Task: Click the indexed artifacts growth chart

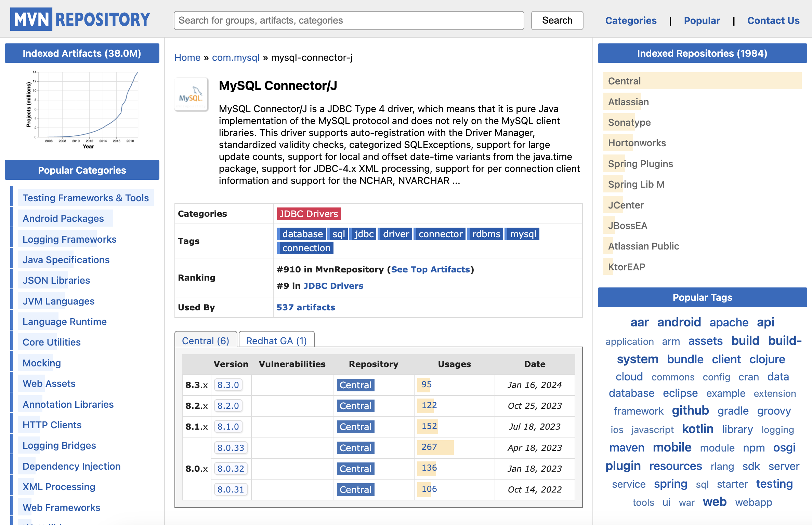Action: point(82,109)
